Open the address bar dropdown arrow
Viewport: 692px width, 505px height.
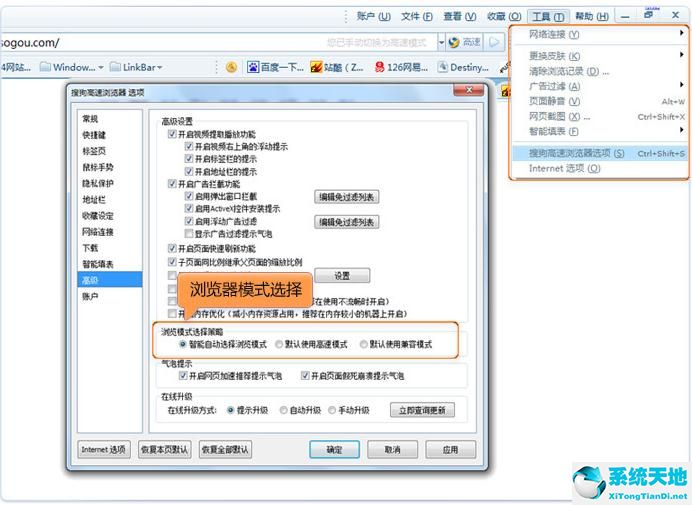[441, 42]
